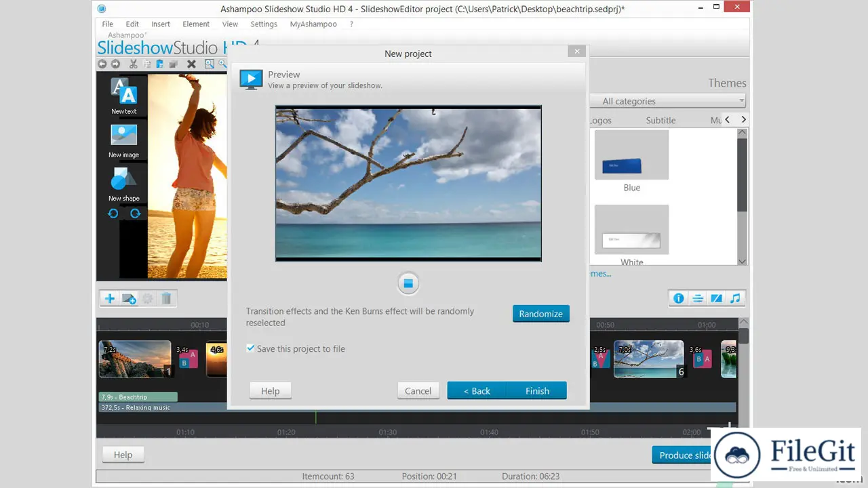Click the Duration: 06:23 status text
This screenshot has height=488, width=868.
point(530,476)
